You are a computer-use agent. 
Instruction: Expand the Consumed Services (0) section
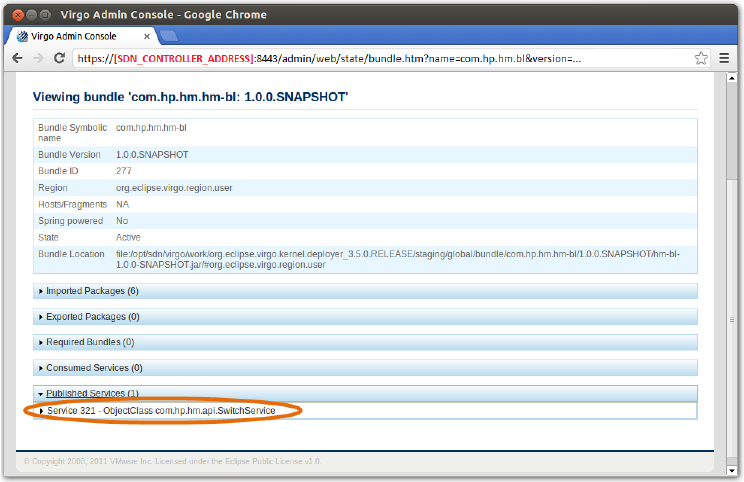pyautogui.click(x=94, y=368)
